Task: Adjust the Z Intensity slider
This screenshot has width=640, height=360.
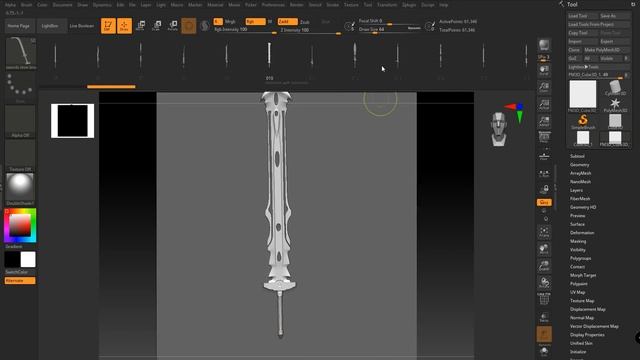Action: pos(311,30)
